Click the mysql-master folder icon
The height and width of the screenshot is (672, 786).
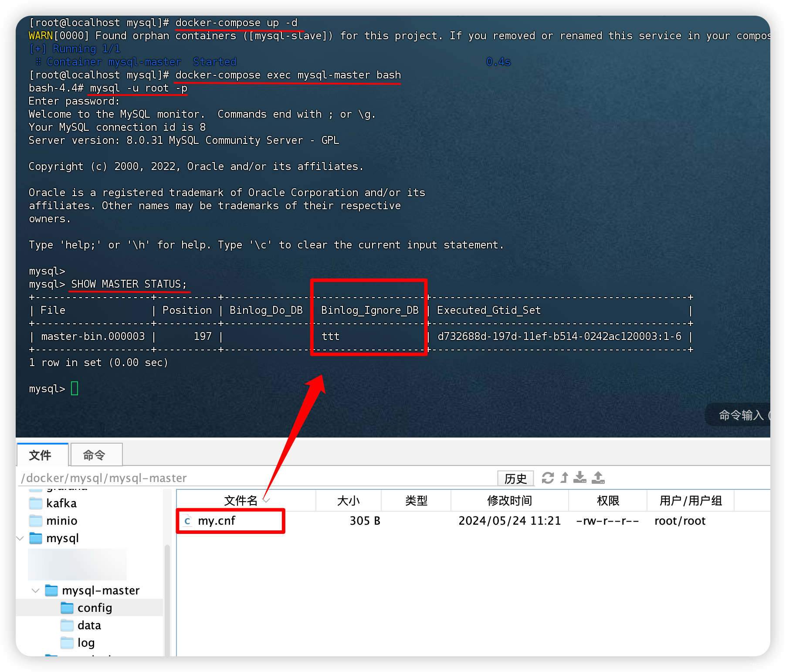(51, 591)
